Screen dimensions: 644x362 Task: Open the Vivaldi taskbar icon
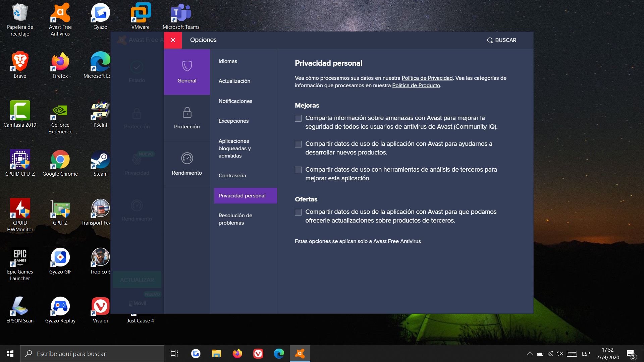point(258,353)
